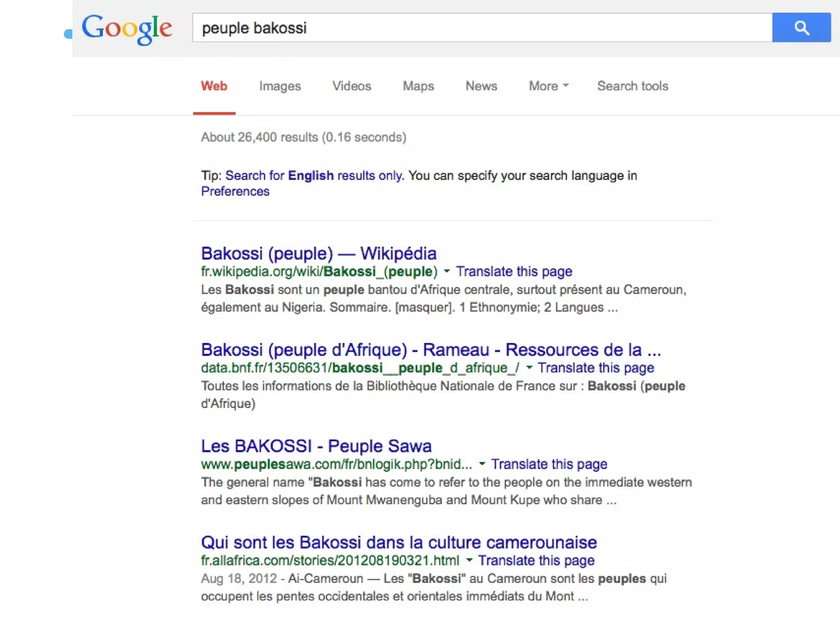Open Les BAKOSSI - Peuple Sawa result
Screen dimensions: 840x630
click(x=316, y=446)
